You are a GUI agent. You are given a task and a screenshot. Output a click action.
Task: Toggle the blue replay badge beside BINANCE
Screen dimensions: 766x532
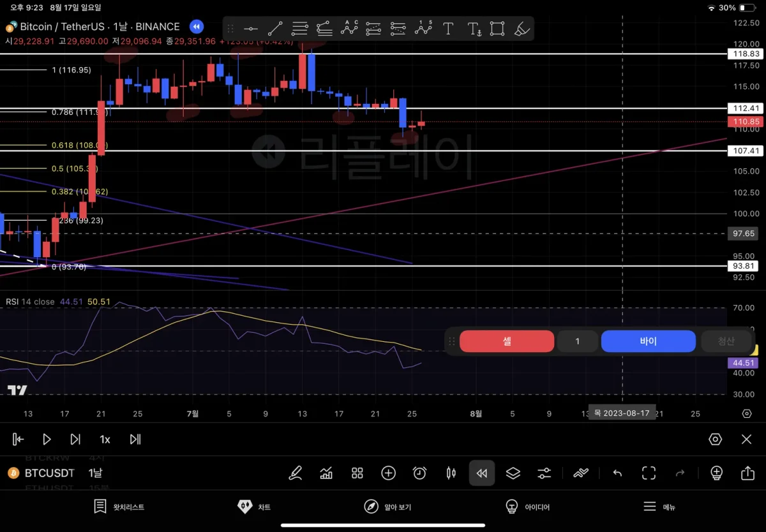(197, 27)
